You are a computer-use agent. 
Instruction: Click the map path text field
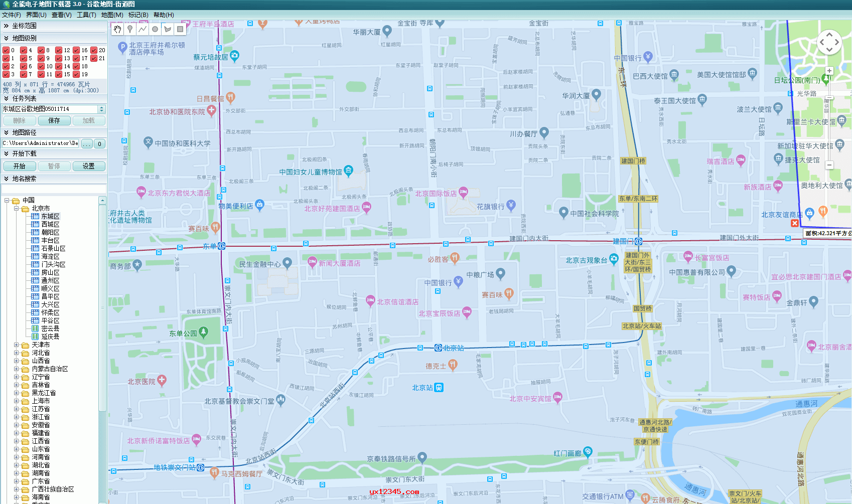pyautogui.click(x=40, y=143)
